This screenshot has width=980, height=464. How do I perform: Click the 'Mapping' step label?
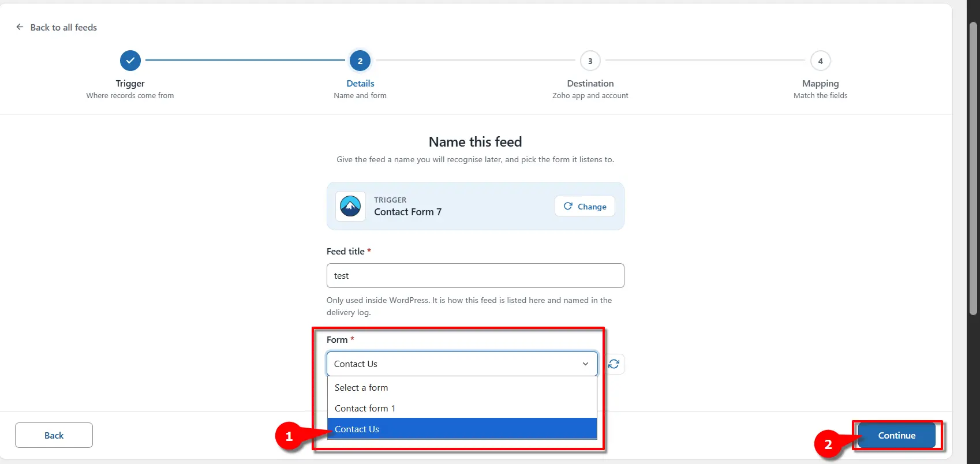tap(820, 84)
